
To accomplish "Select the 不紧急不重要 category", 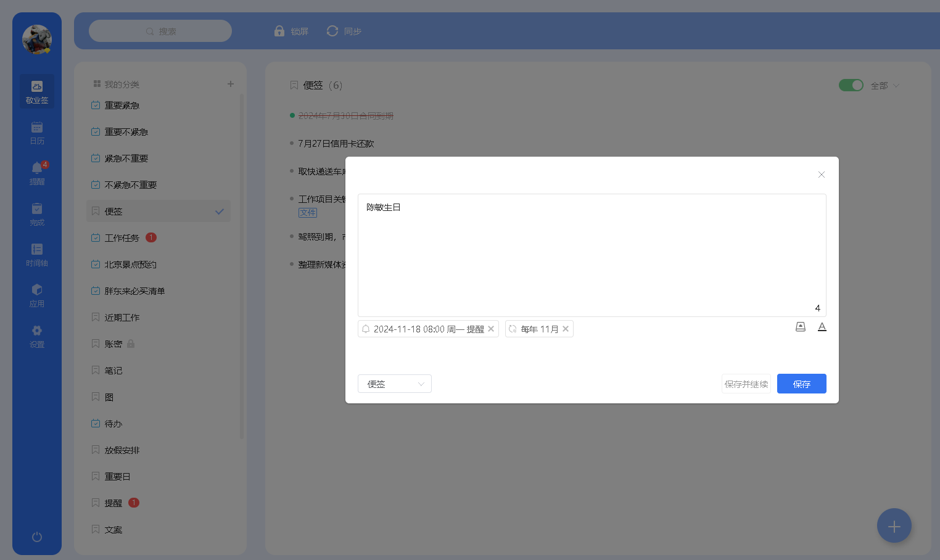I will [159, 185].
